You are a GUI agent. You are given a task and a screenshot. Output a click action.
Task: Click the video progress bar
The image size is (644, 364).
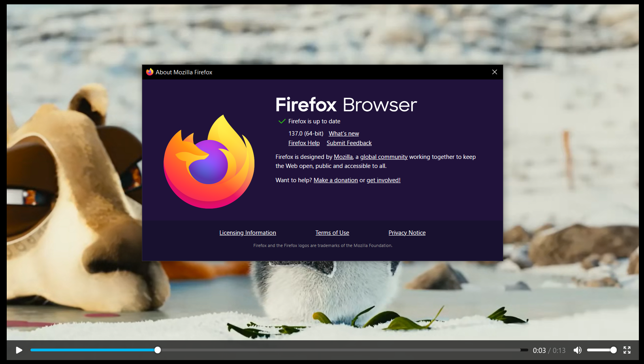tap(279, 350)
